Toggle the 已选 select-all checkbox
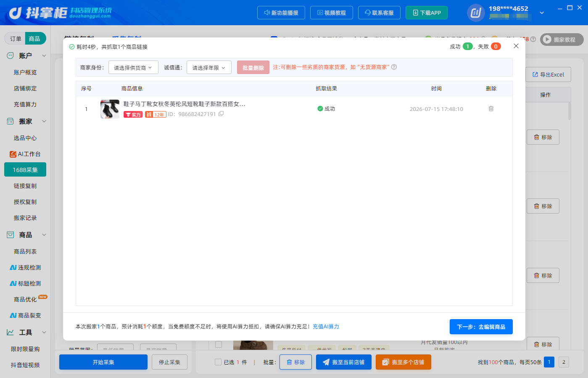 tap(218, 362)
